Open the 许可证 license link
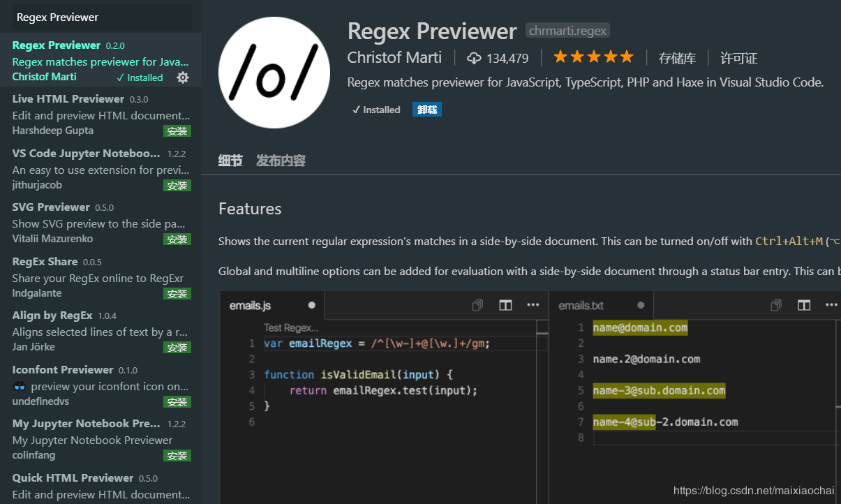The height and width of the screenshot is (504, 841). [739, 58]
